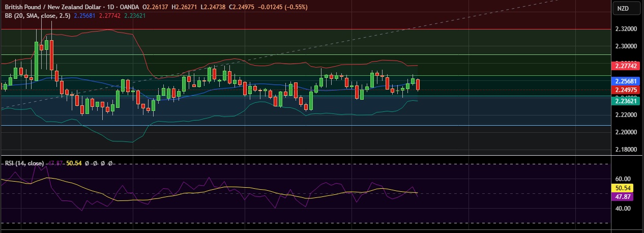Select the BB (20, SMA, close, 2.5) indicator legend
Viewport: 644px width, 233px height.
click(37, 15)
